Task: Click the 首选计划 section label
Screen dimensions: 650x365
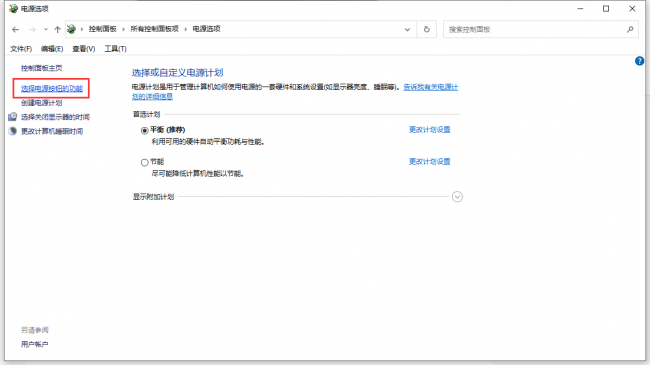Action: click(146, 114)
